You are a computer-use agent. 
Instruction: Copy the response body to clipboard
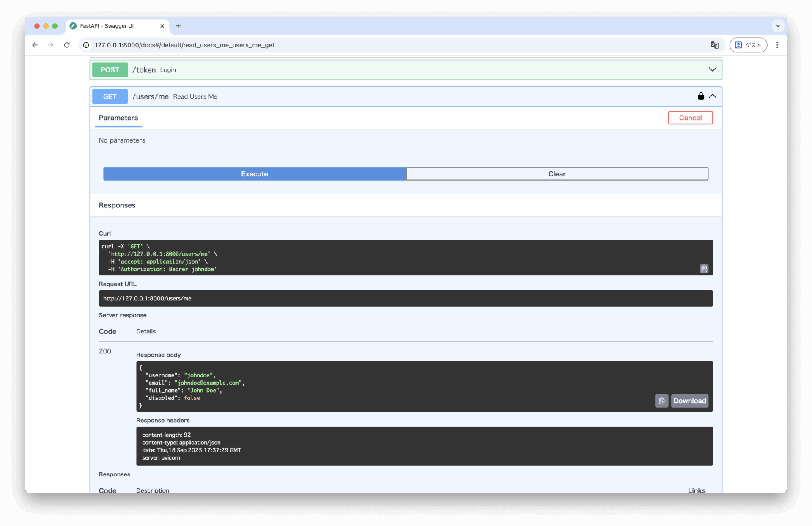click(x=661, y=401)
